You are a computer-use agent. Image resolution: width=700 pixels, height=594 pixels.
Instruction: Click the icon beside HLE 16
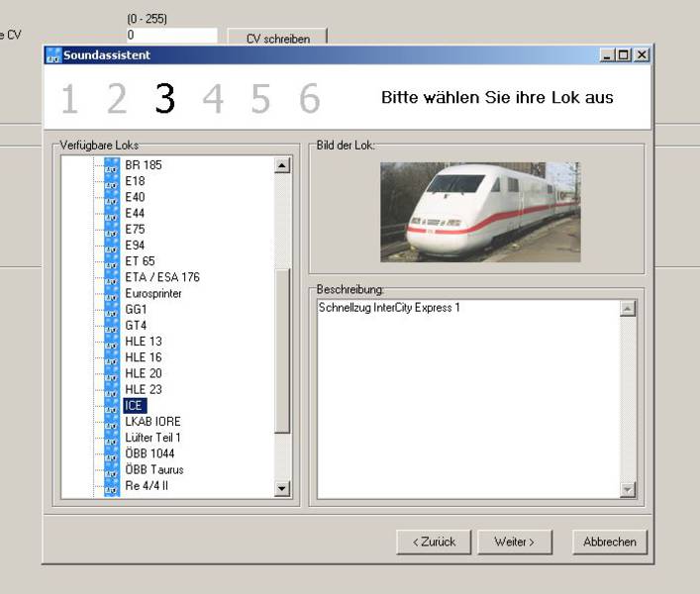(112, 358)
